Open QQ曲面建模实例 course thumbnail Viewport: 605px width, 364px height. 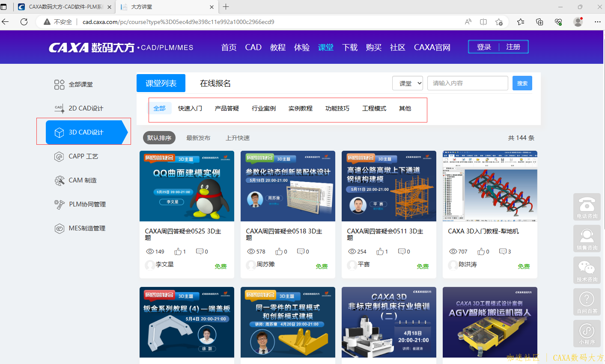pos(187,186)
